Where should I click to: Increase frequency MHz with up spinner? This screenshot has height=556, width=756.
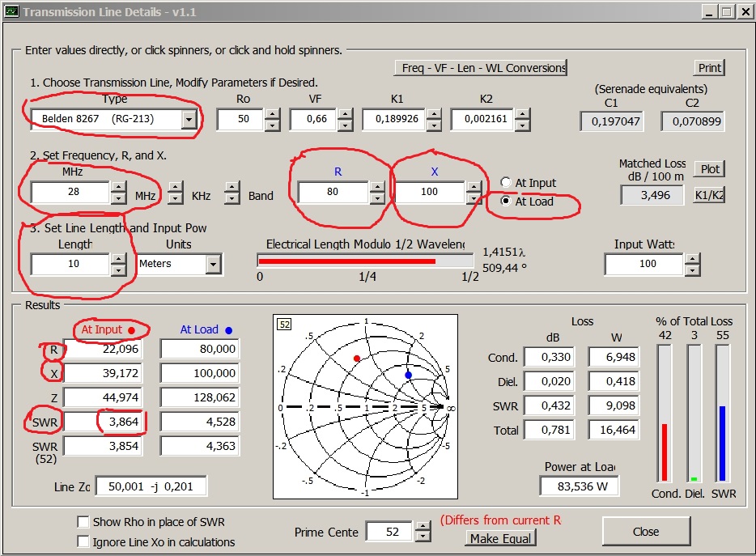119,187
